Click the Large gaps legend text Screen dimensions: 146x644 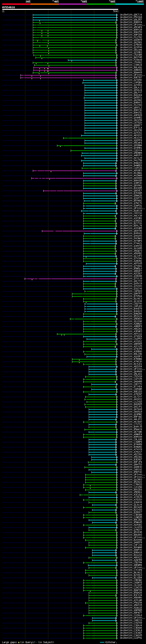click(28, 642)
